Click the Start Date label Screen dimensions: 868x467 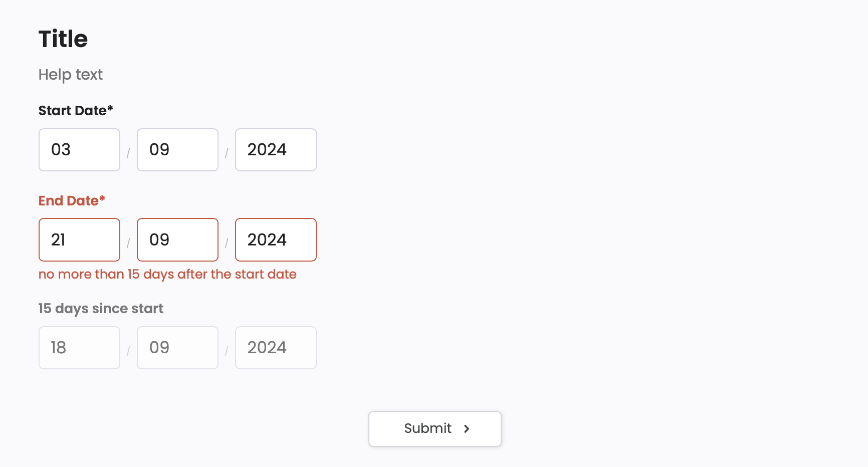(x=76, y=111)
